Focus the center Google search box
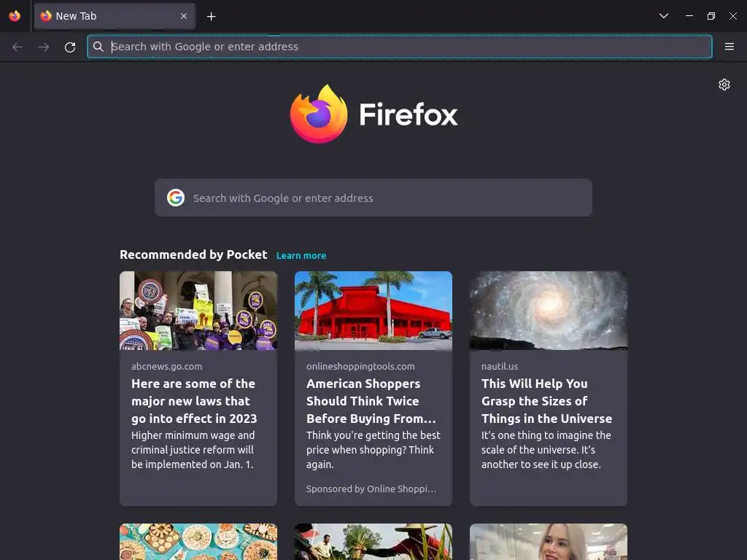 pyautogui.click(x=373, y=198)
